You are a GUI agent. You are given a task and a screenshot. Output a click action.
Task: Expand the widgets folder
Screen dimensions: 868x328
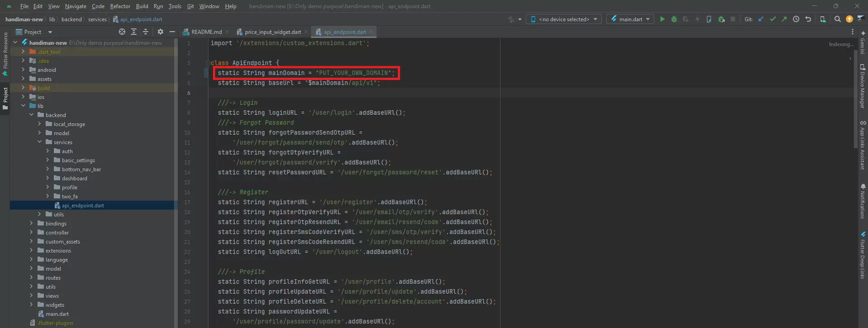(x=31, y=305)
